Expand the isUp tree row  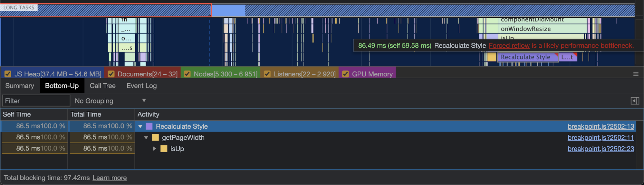click(155, 149)
